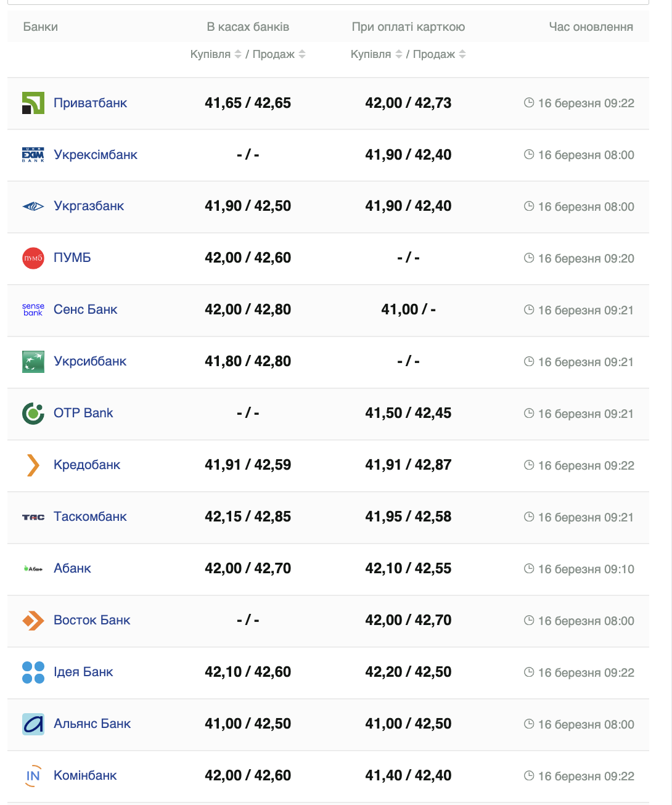Open the Укргазбанк bank link
The height and width of the screenshot is (805, 672).
[x=89, y=206]
